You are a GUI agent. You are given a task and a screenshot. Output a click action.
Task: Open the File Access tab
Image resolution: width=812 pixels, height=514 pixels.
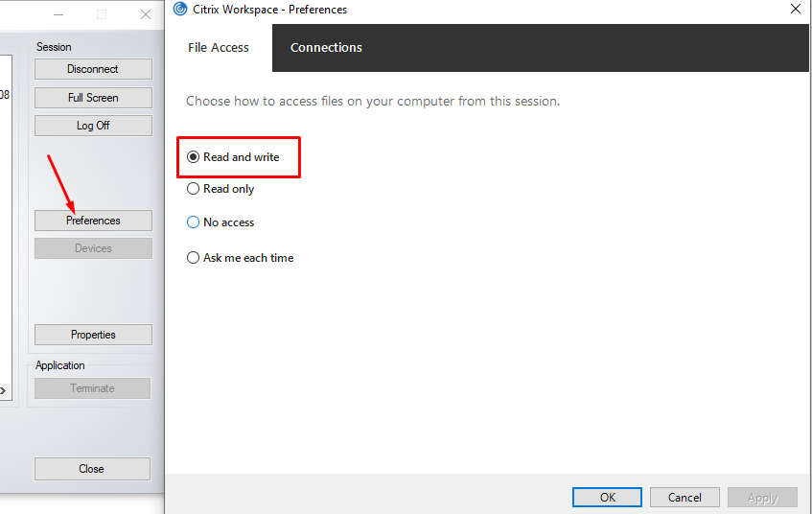(x=219, y=48)
